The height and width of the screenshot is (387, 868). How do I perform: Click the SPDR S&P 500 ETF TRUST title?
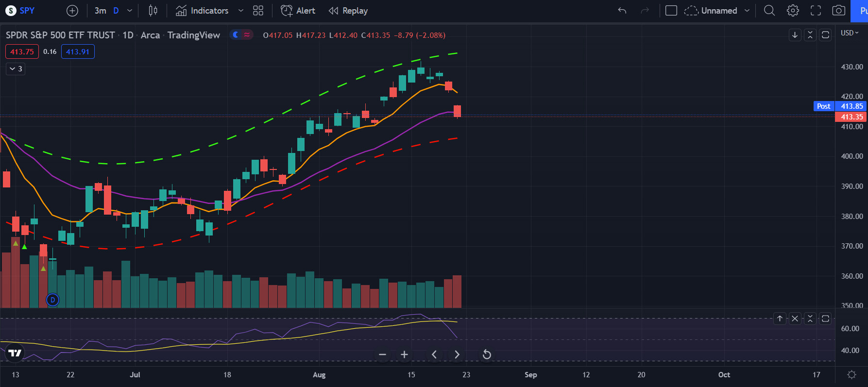coord(60,35)
